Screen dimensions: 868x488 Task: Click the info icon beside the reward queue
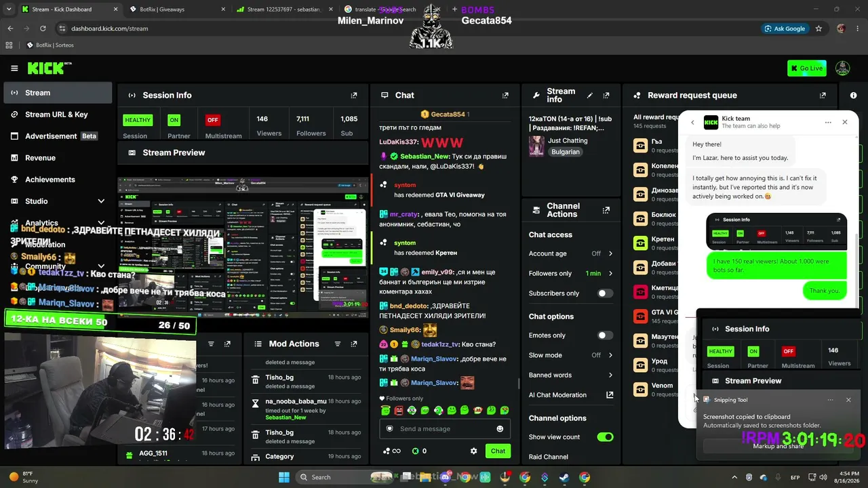tap(853, 96)
